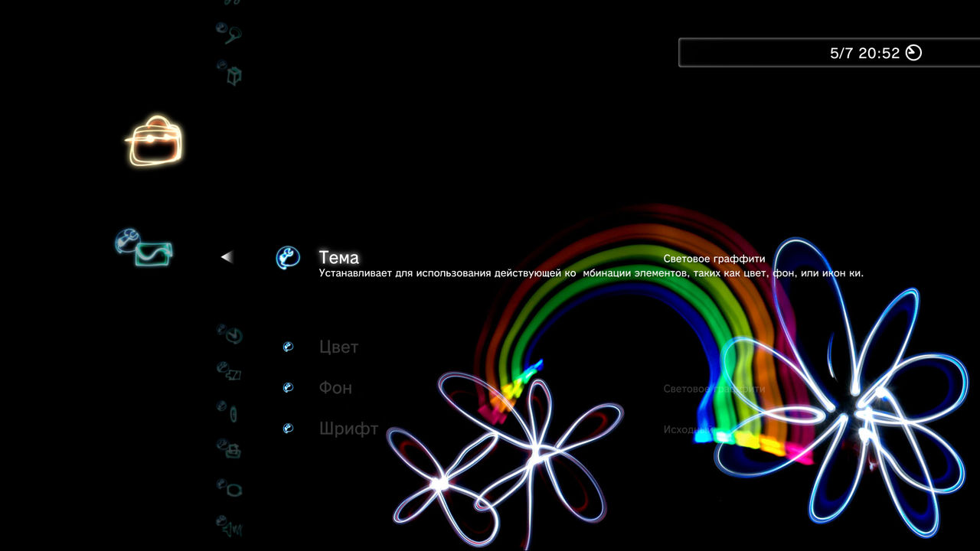Select the box-shaped settings icon above the toolbox
The image size is (980, 551).
[229, 73]
